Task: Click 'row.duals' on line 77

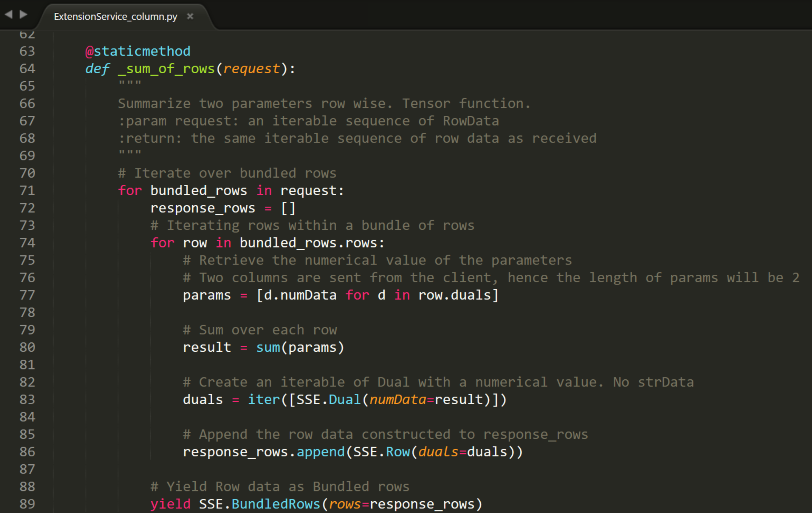Action: tap(454, 295)
